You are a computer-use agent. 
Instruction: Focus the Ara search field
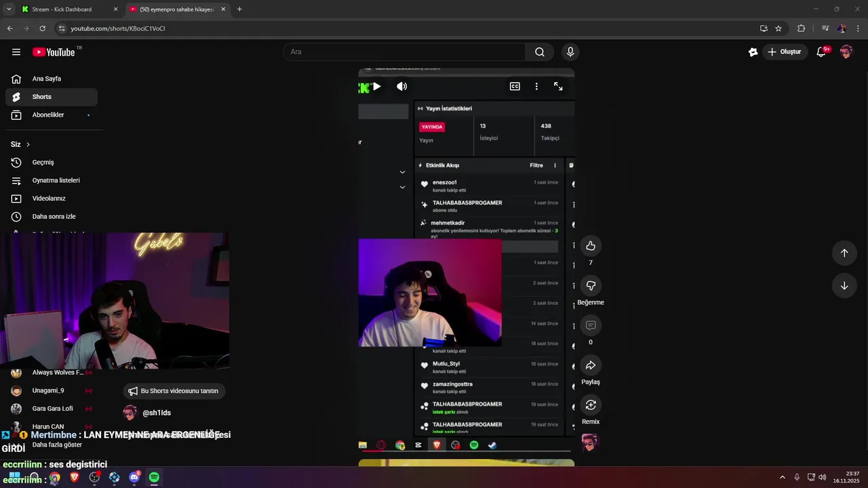404,52
